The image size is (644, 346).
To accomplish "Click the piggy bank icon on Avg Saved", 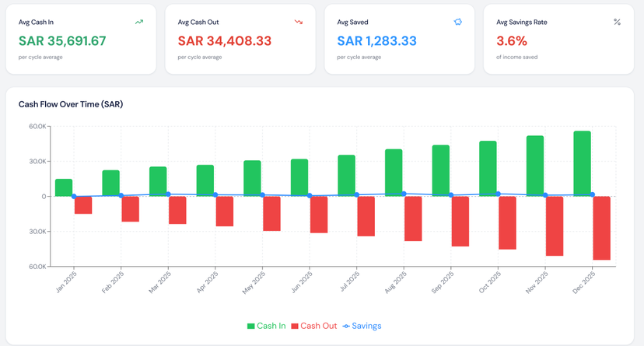I will tap(457, 22).
